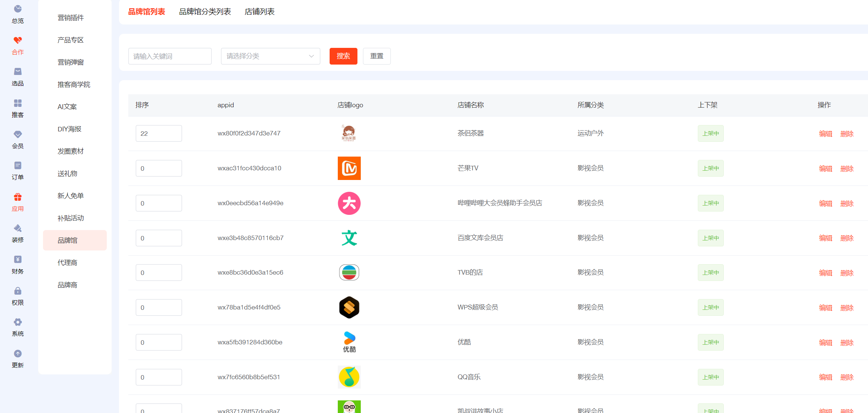
Task: Toggle the 上架中 status for 芒果TV
Action: (x=710, y=168)
